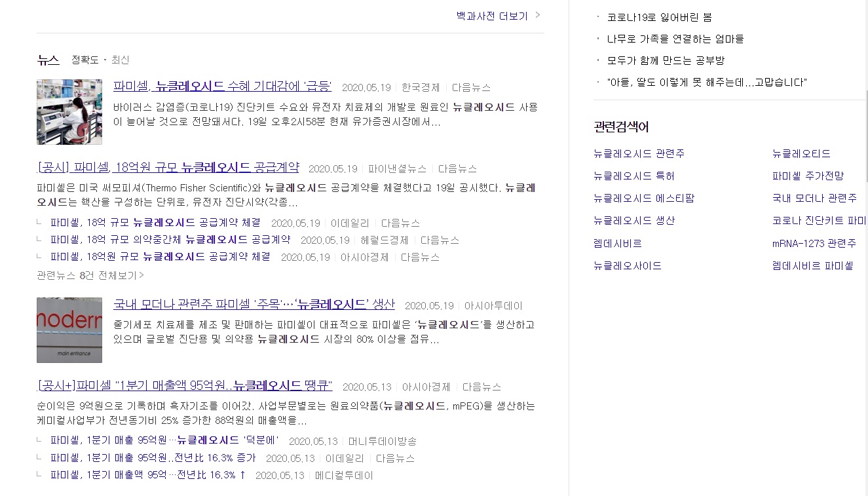Screen dimensions: 868x496
Task: Search related term 뉴클레오시드 특허
Action: (633, 176)
